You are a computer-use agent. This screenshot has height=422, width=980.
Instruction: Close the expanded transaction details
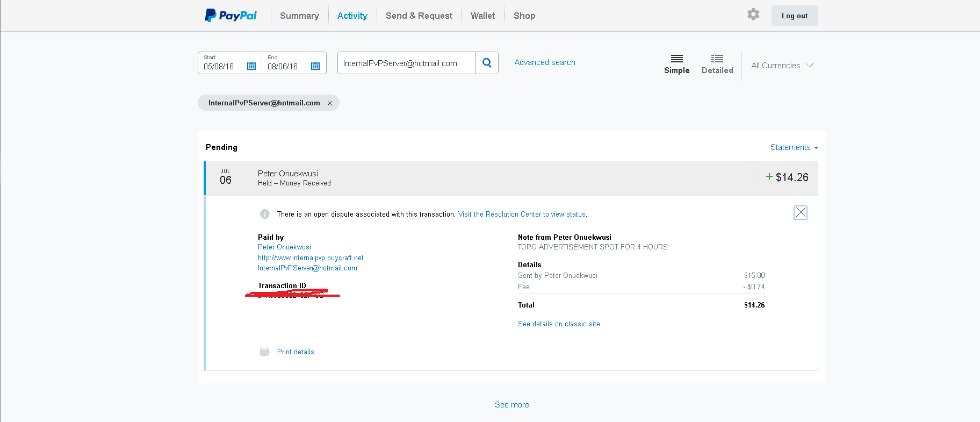pos(801,212)
